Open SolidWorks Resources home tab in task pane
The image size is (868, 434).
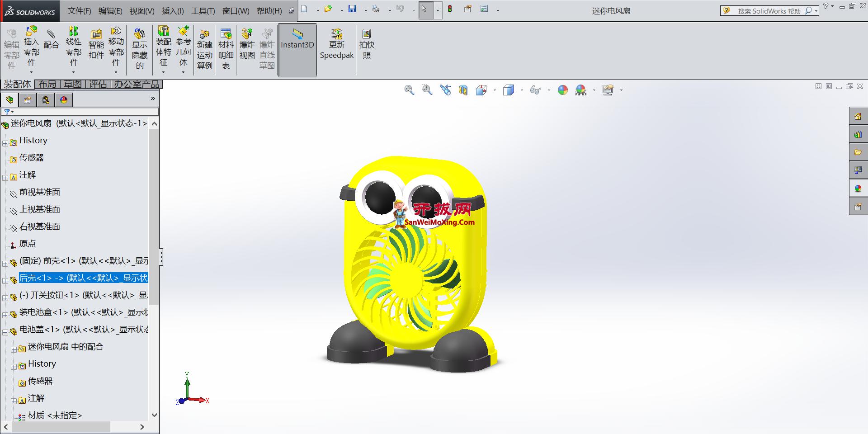(x=858, y=117)
